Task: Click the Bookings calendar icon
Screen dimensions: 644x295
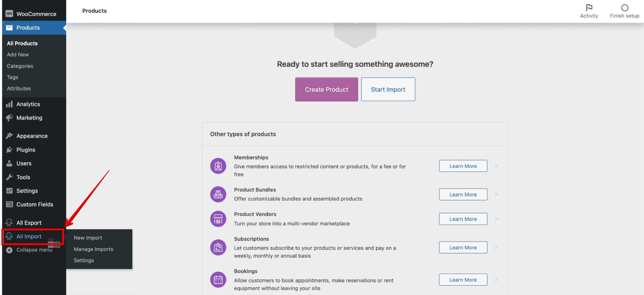Action: (x=218, y=280)
